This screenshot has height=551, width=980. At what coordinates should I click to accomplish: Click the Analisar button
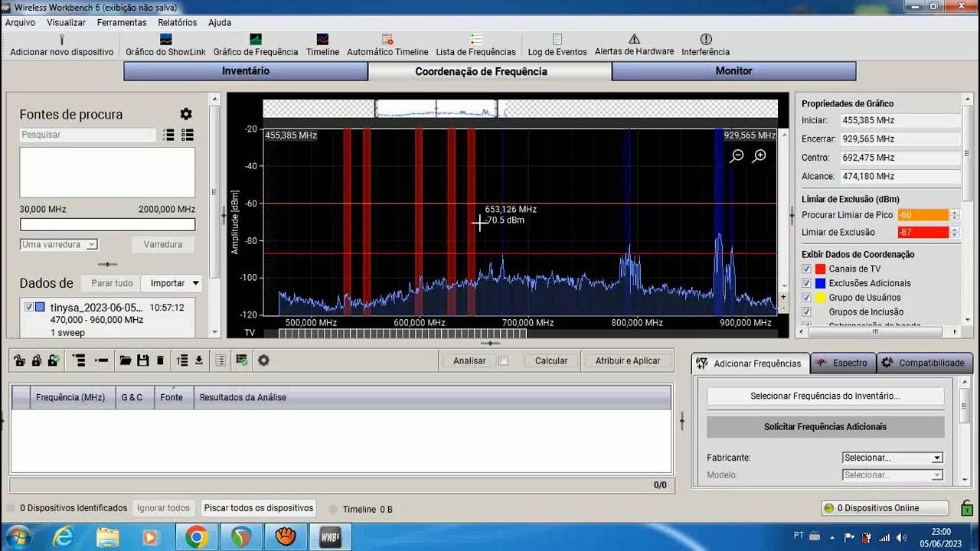click(x=469, y=360)
